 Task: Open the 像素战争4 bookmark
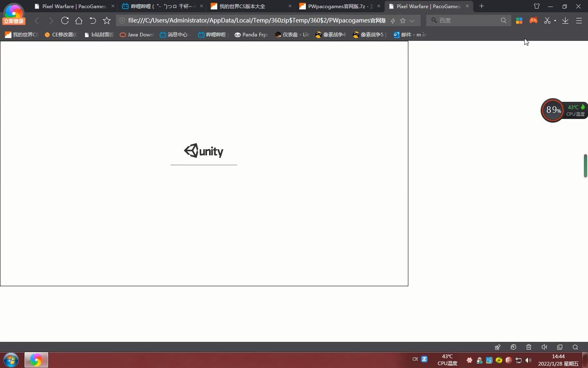point(330,35)
